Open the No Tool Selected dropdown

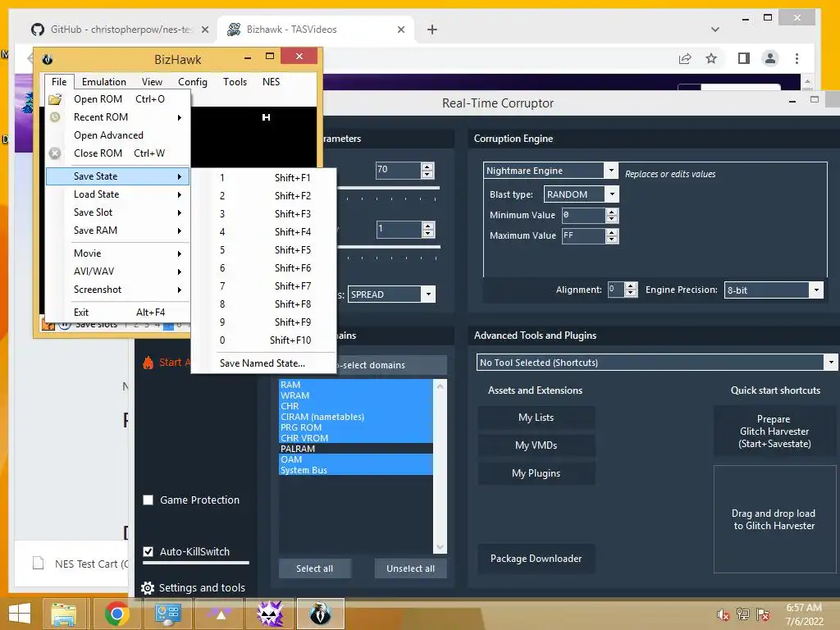point(830,362)
